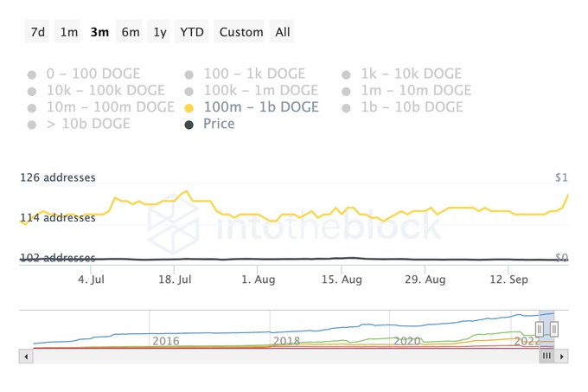Screen dimensions: 588x392
Task: Open the Custom date range picker
Action: (240, 32)
